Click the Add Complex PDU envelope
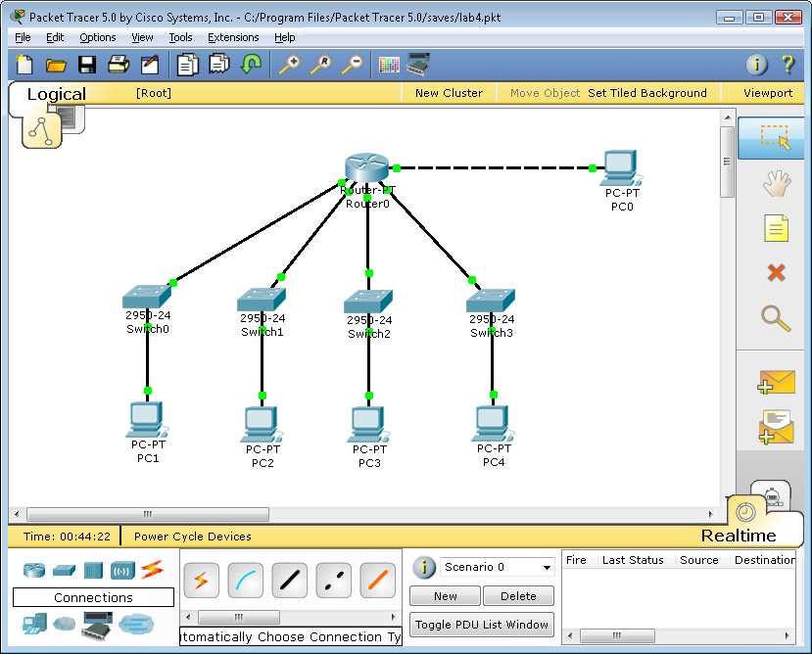The image size is (812, 654). click(776, 427)
